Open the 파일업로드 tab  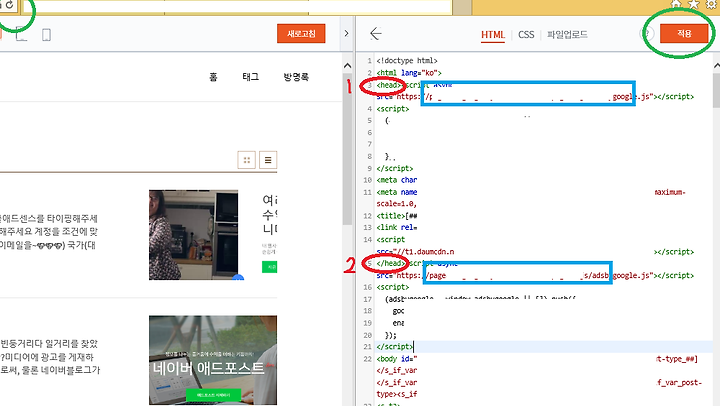coord(567,34)
